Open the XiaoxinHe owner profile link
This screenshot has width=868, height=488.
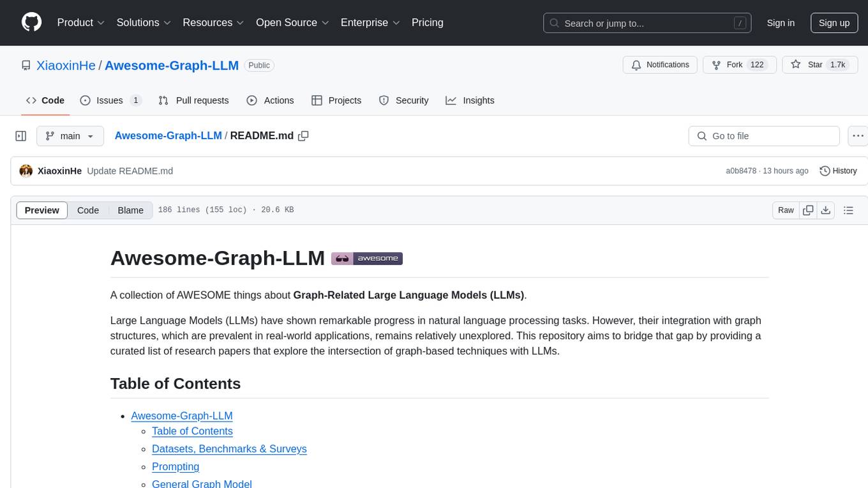(x=66, y=65)
